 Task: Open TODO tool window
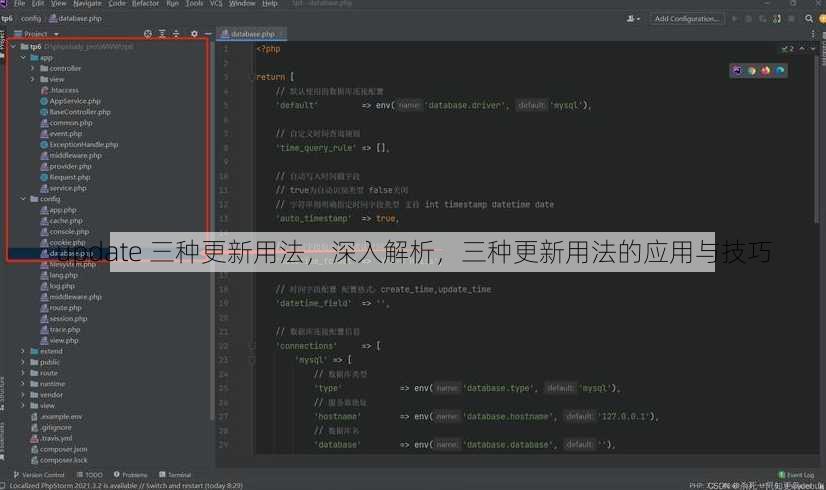pos(90,475)
